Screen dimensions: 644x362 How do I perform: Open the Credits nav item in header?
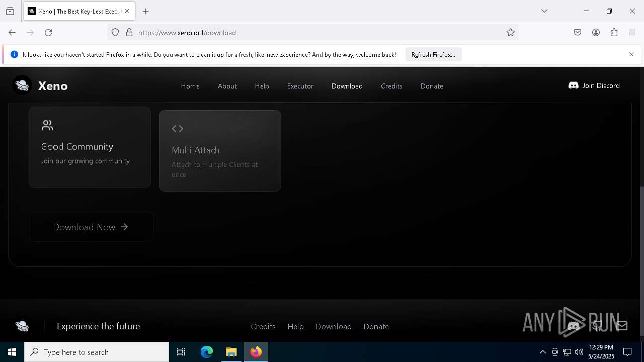tap(391, 86)
